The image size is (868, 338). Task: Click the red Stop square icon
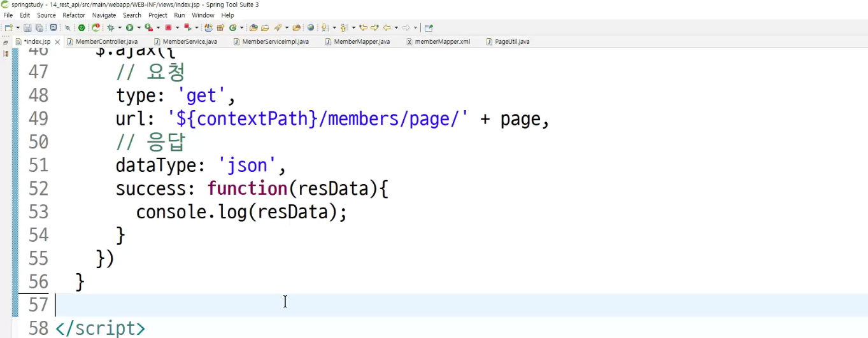[168, 27]
